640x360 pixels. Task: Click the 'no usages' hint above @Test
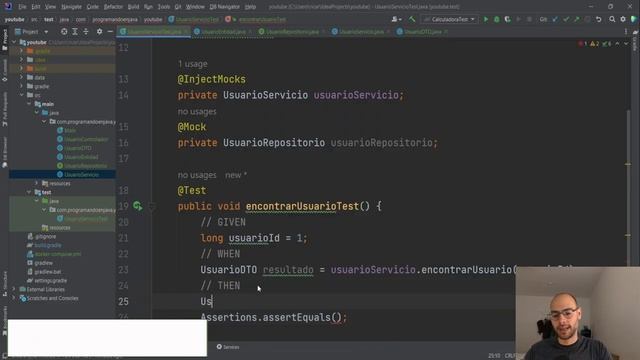pos(197,175)
